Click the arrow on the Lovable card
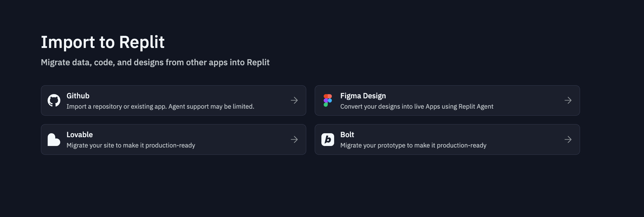 294,140
